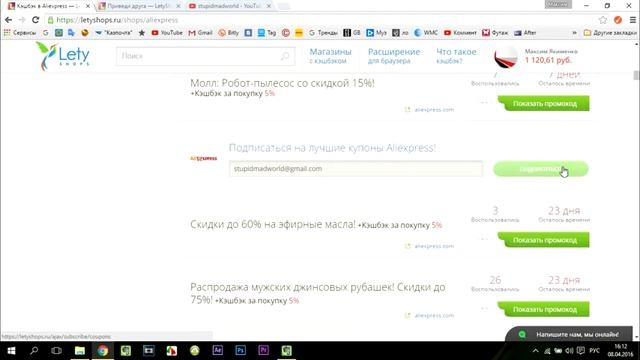Open the Сервисы apps shortcut in bookmarks bar
This screenshot has width=640, height=360.
click(20, 33)
